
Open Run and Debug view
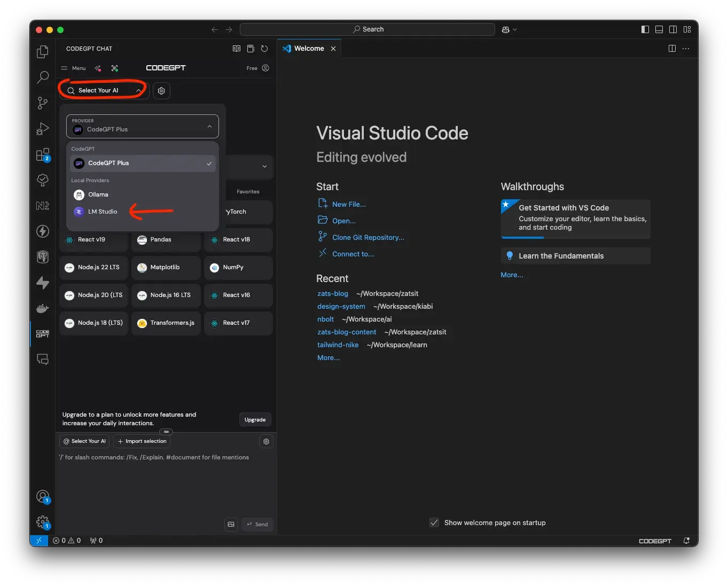[42, 129]
